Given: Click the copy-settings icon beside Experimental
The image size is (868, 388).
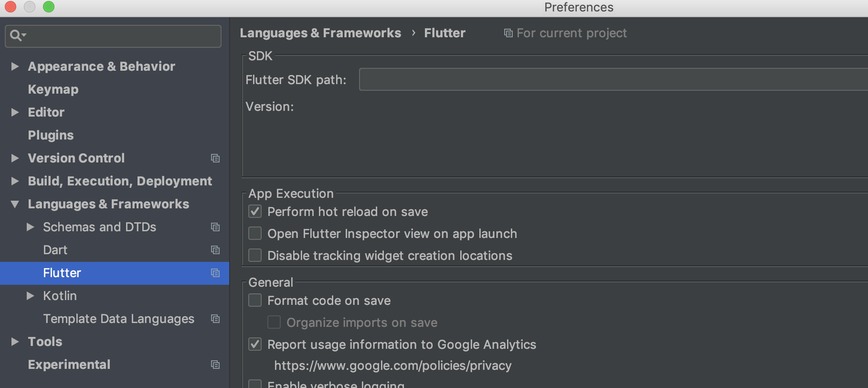Looking at the screenshot, I should coord(215,365).
